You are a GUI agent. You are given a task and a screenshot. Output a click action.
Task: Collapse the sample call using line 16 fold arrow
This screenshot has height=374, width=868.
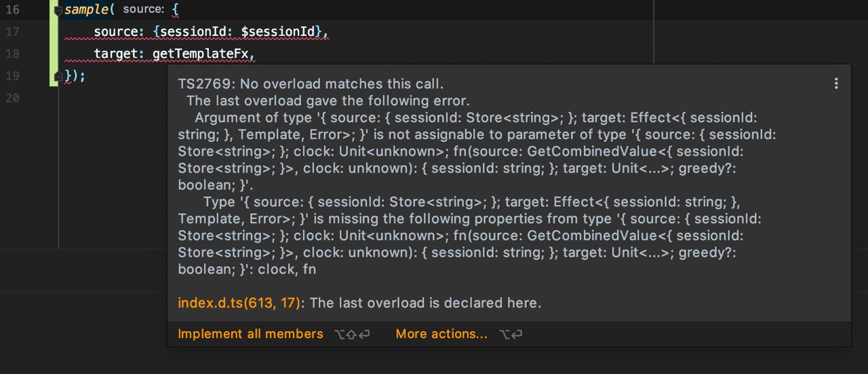coord(58,11)
